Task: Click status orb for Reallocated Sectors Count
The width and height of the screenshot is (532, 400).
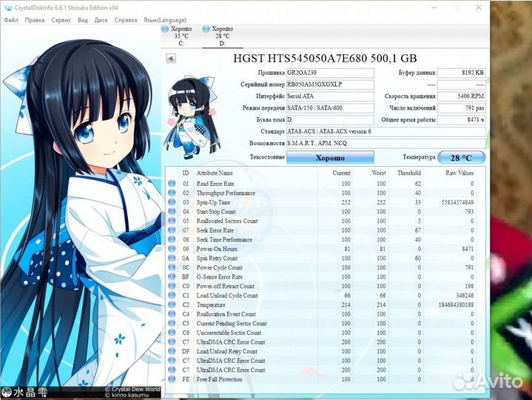Action: click(172, 221)
